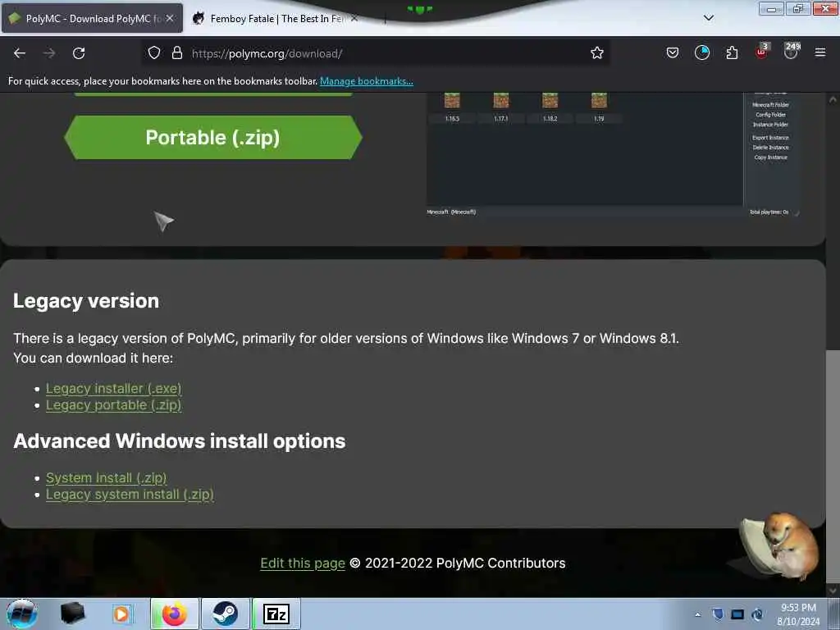Viewport: 840px width, 630px height.
Task: Follow the Edit this page link
Action: 303,564
